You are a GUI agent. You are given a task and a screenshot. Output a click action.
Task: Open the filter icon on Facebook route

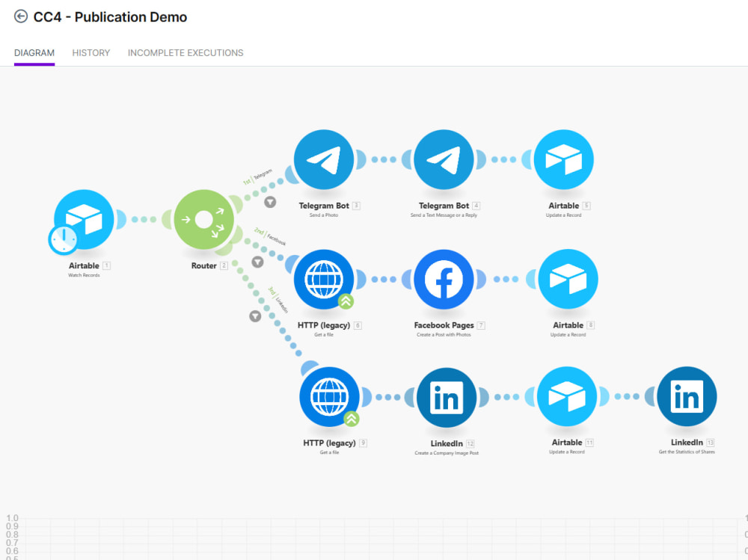257,262
